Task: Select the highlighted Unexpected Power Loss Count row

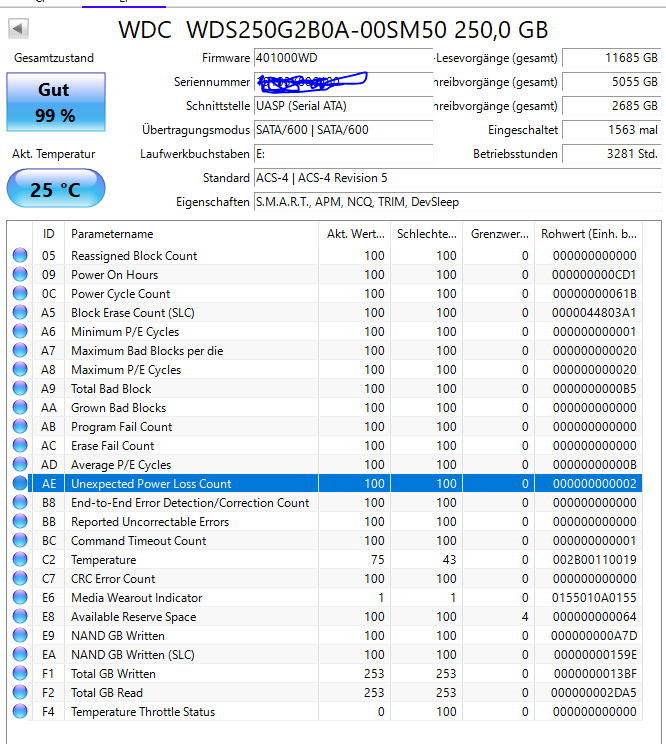Action: (335, 484)
